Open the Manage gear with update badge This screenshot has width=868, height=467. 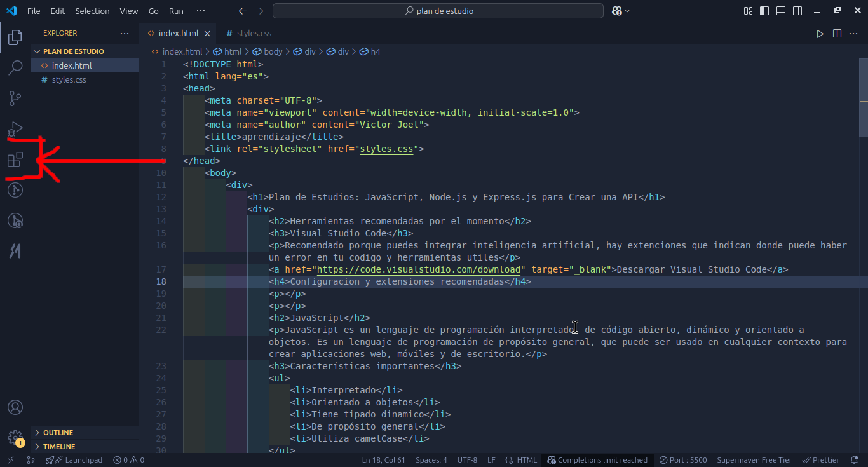pyautogui.click(x=15, y=438)
